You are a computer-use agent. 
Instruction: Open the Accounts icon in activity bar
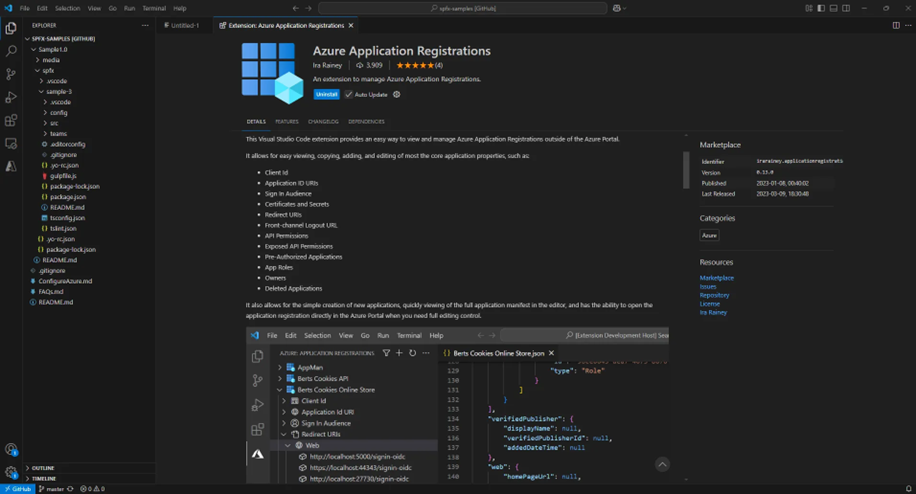coord(11,450)
